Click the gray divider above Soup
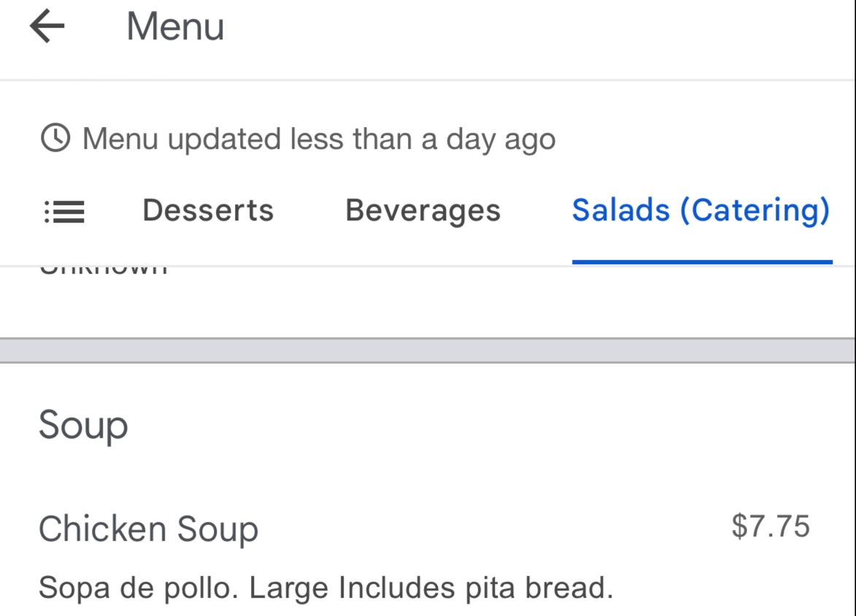This screenshot has width=856, height=616. (x=428, y=350)
